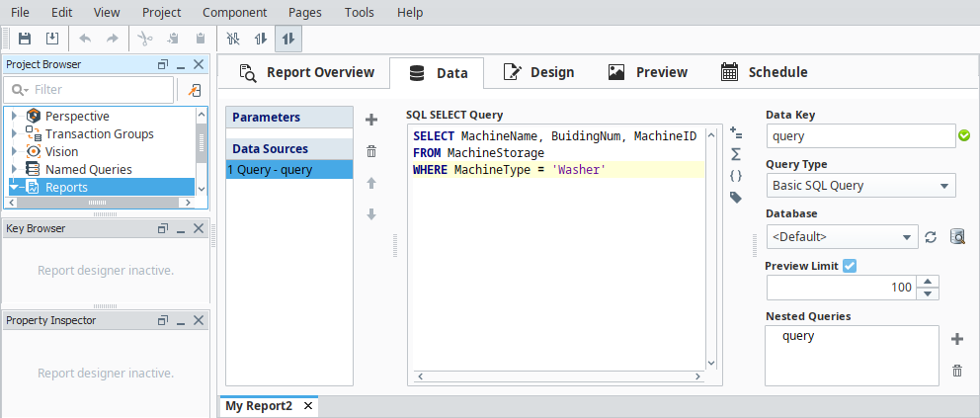This screenshot has width=980, height=418.
Task: Click the project browser tool icon beside Filter
Action: pyautogui.click(x=195, y=90)
